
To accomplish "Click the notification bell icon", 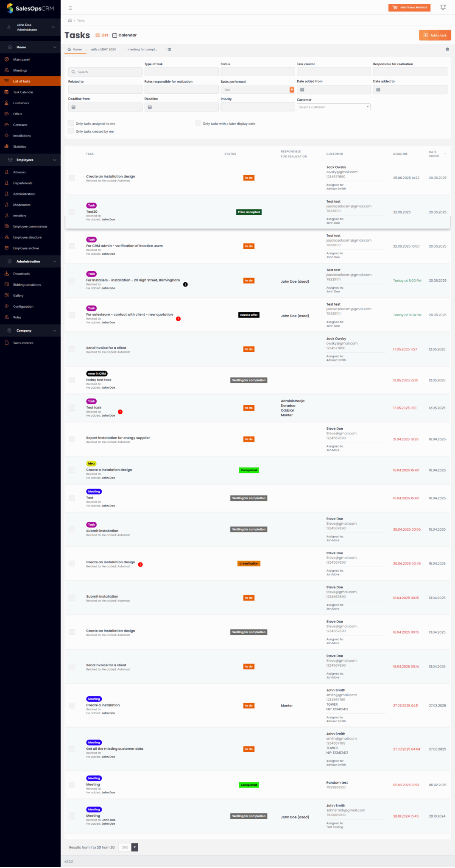I will point(443,8).
